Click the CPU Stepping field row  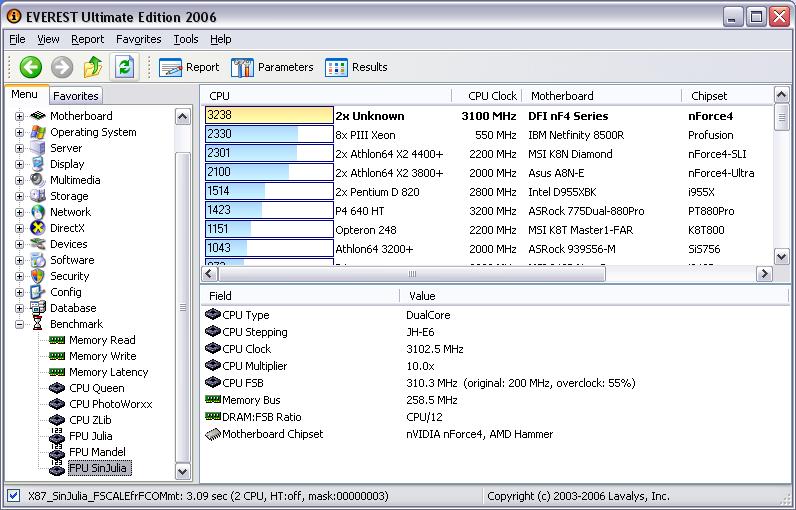(494, 332)
